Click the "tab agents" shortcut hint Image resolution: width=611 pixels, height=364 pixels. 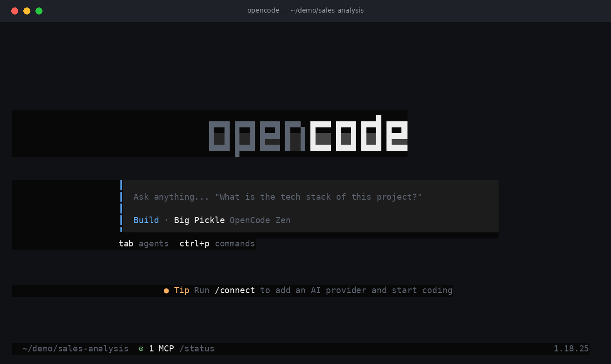point(144,244)
